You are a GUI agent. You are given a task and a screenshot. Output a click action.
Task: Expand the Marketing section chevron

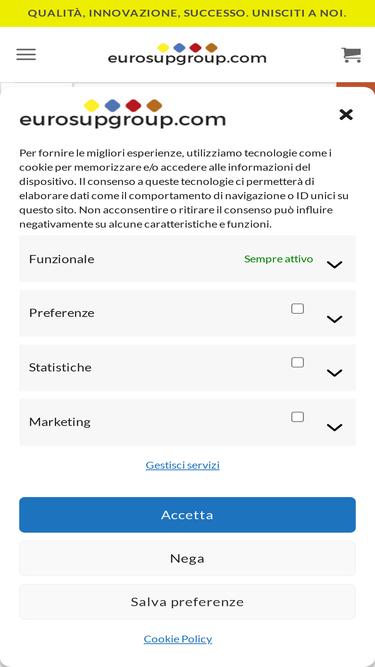(x=335, y=428)
